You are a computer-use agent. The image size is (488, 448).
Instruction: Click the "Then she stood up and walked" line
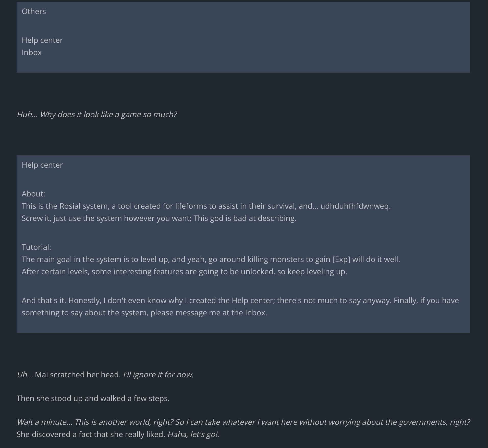tap(93, 399)
